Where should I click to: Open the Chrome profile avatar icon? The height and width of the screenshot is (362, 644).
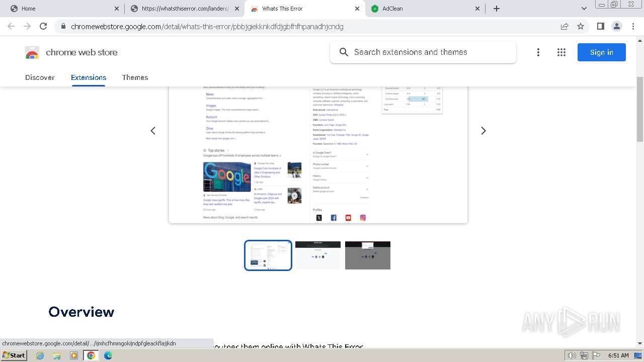pyautogui.click(x=616, y=26)
